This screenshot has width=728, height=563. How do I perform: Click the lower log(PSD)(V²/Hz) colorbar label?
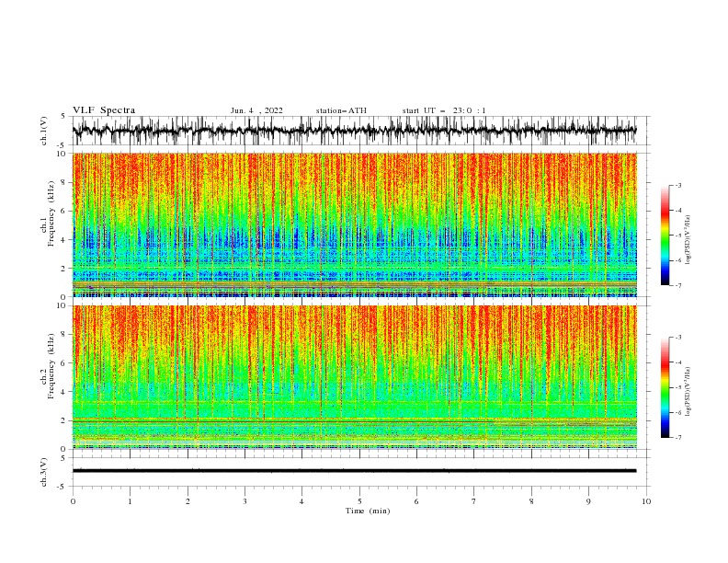click(688, 392)
